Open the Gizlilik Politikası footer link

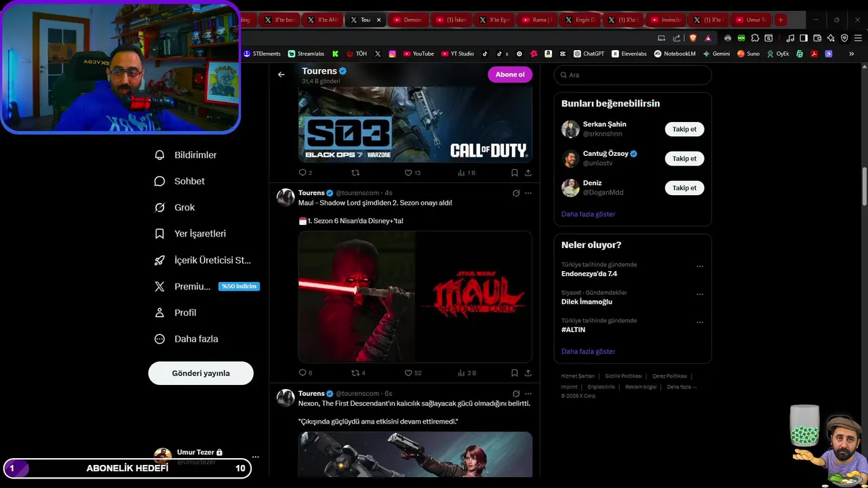[x=623, y=376]
